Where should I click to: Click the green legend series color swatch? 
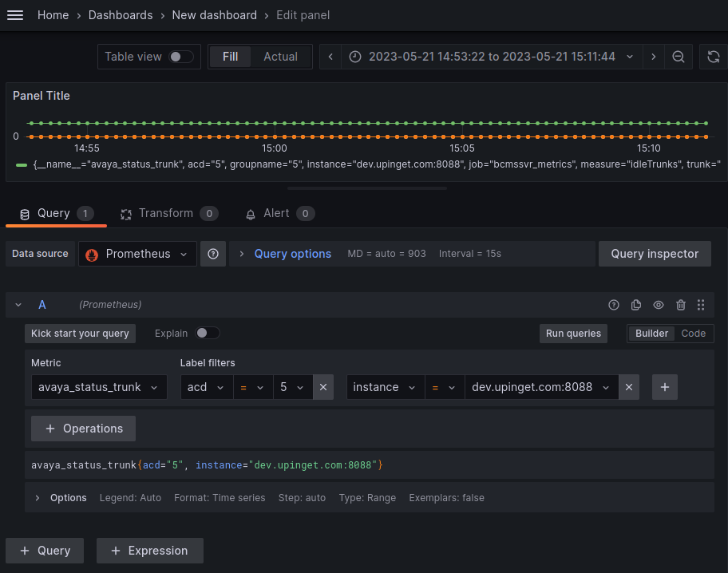[22, 164]
